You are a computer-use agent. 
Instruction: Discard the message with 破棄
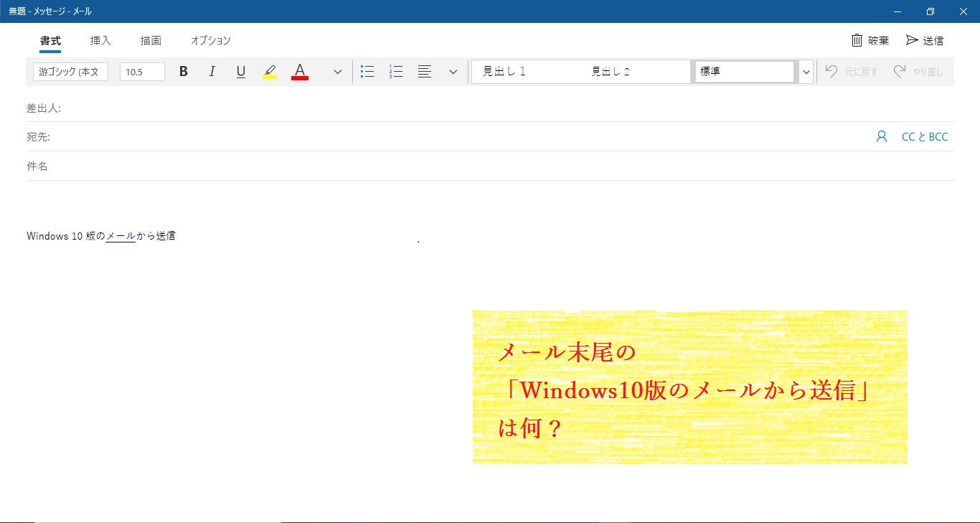pyautogui.click(x=870, y=40)
